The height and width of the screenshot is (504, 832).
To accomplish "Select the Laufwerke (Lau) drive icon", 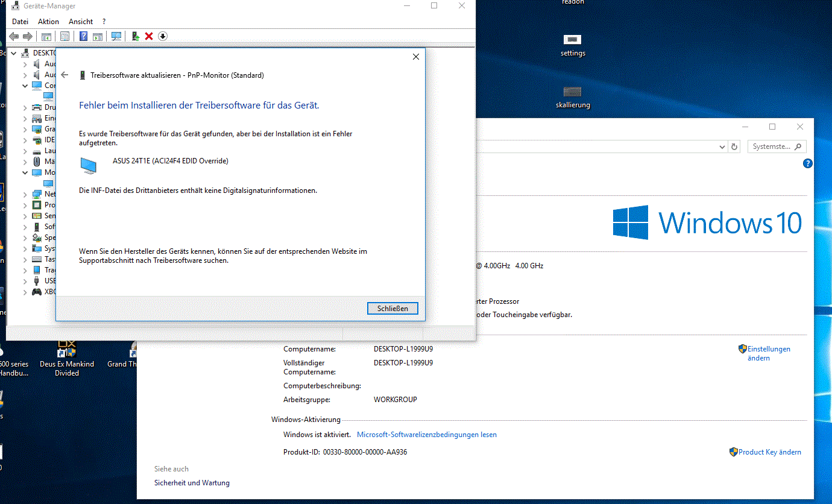I will click(x=36, y=151).
